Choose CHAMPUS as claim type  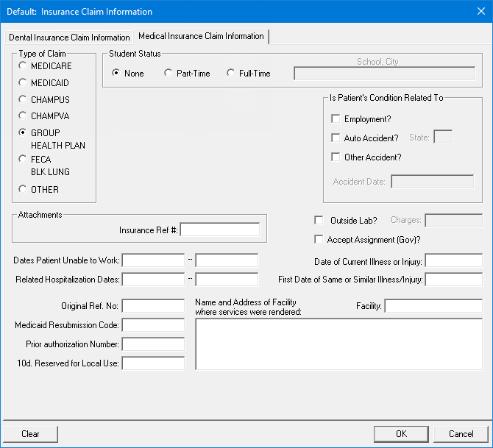pyautogui.click(x=23, y=99)
